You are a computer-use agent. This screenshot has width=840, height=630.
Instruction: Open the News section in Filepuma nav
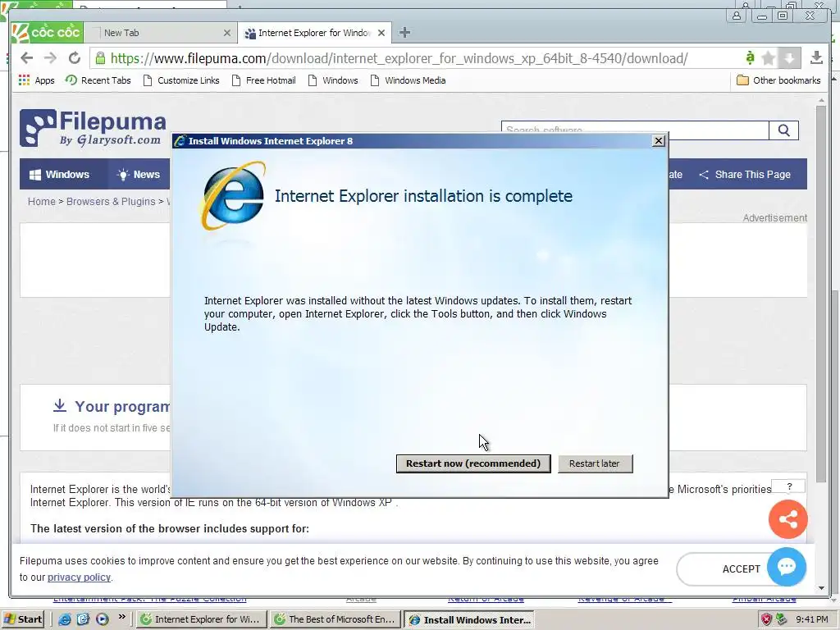[x=138, y=175]
